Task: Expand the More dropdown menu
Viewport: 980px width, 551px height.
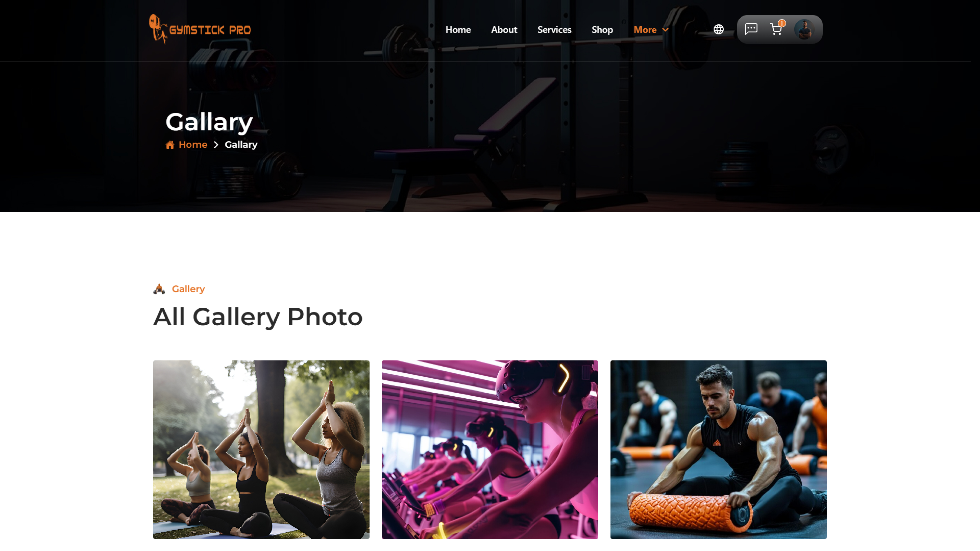Action: (651, 30)
